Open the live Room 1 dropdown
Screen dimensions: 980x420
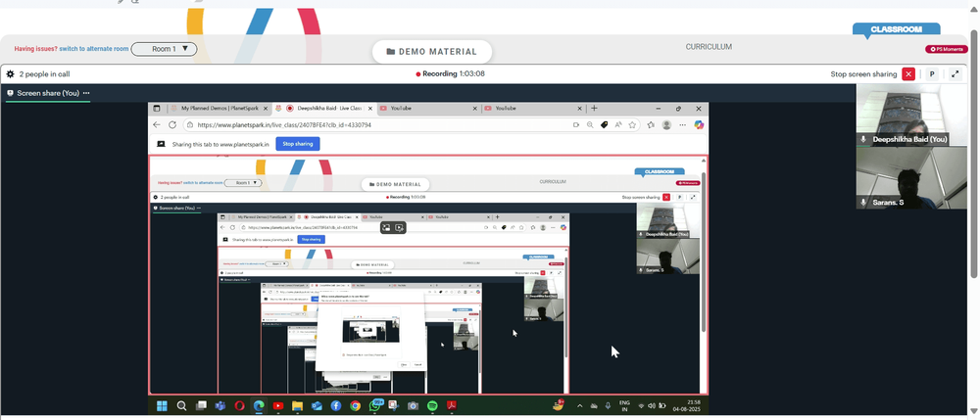164,49
